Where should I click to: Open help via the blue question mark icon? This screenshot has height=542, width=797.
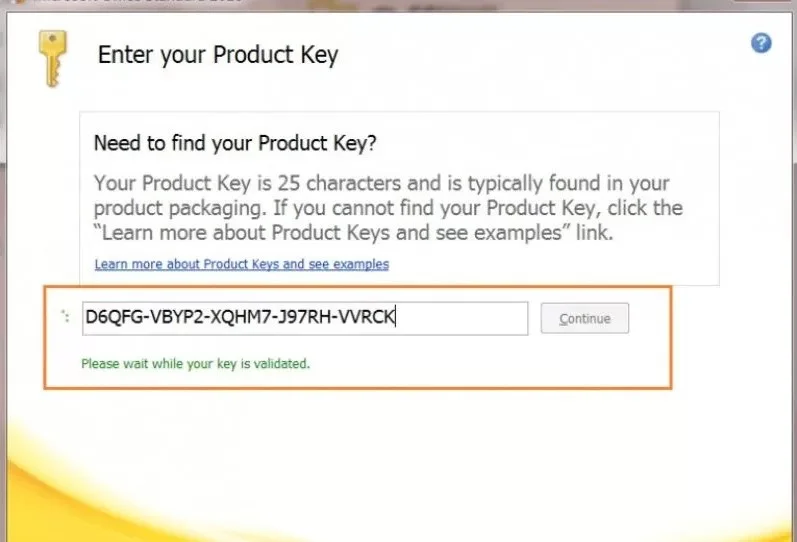pos(761,43)
